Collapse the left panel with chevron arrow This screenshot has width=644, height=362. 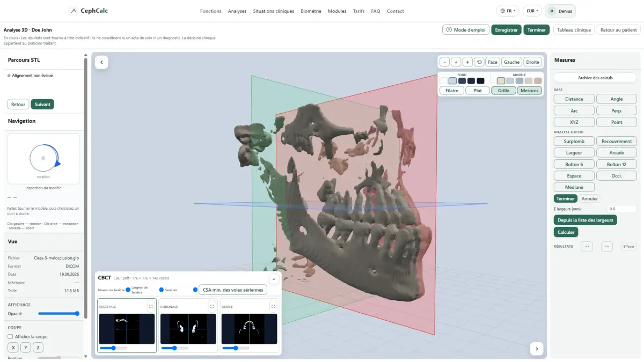pyautogui.click(x=101, y=63)
